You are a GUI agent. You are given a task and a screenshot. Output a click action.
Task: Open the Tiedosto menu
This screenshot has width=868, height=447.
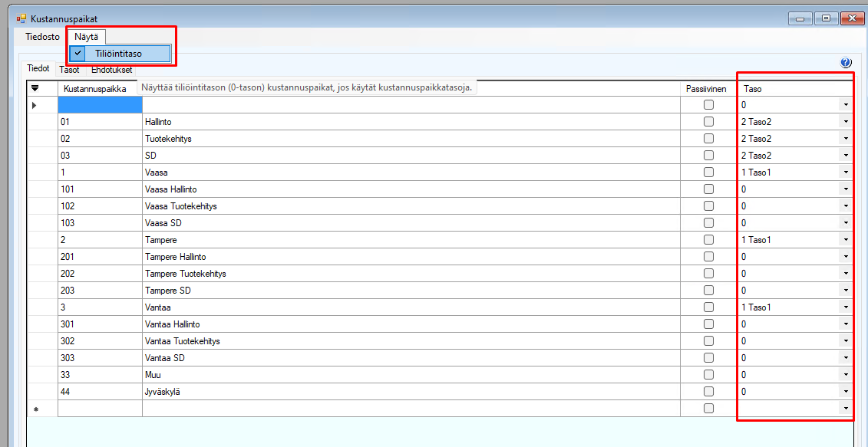[42, 36]
